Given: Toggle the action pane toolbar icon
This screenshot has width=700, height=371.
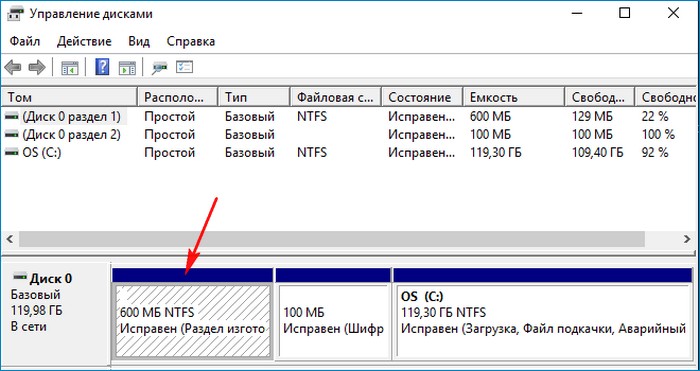Looking at the screenshot, I should 127,68.
